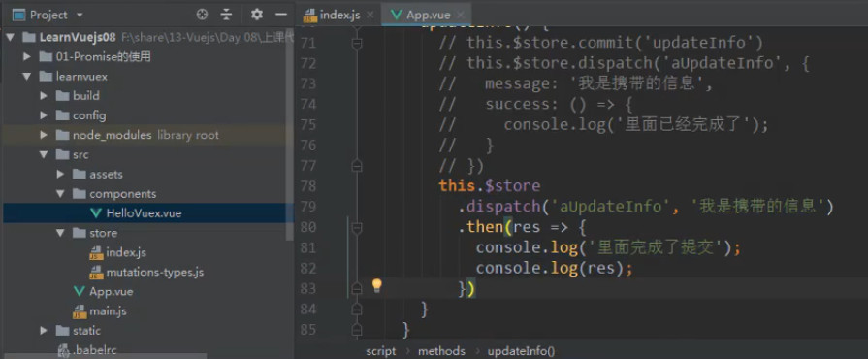Toggle the code fold marker on line 77
This screenshot has width=868, height=359.
(x=357, y=165)
